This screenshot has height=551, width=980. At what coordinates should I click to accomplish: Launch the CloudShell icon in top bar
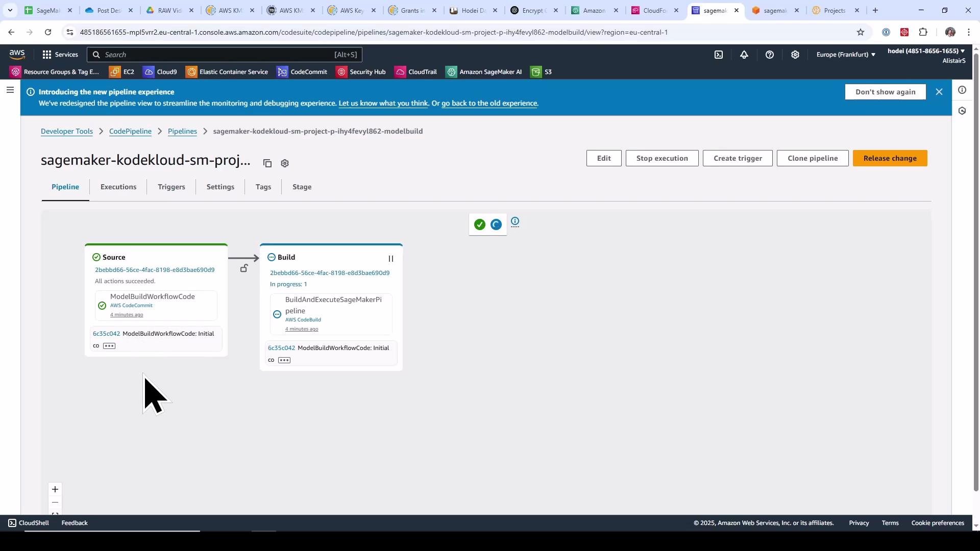click(x=719, y=55)
